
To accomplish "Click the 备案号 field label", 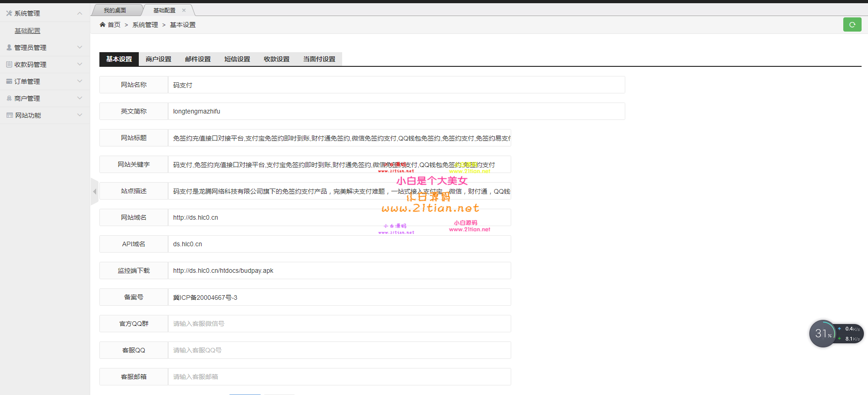I will click(x=134, y=297).
